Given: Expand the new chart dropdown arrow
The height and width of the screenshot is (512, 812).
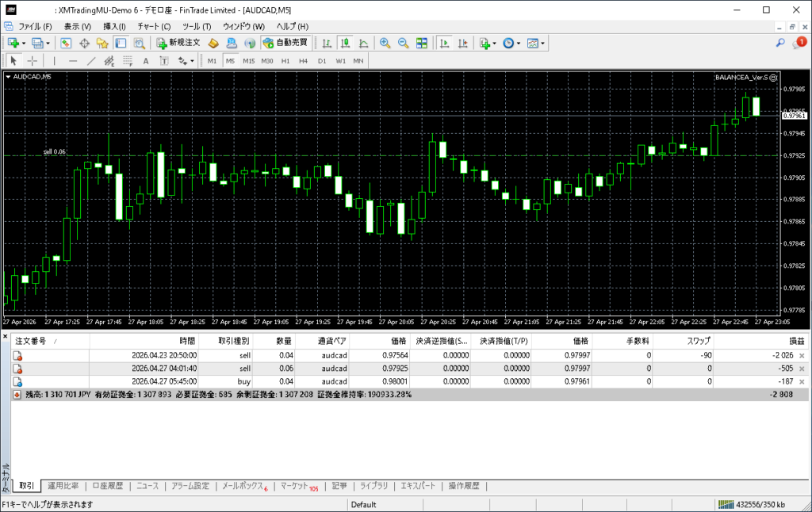Looking at the screenshot, I should coord(24,43).
